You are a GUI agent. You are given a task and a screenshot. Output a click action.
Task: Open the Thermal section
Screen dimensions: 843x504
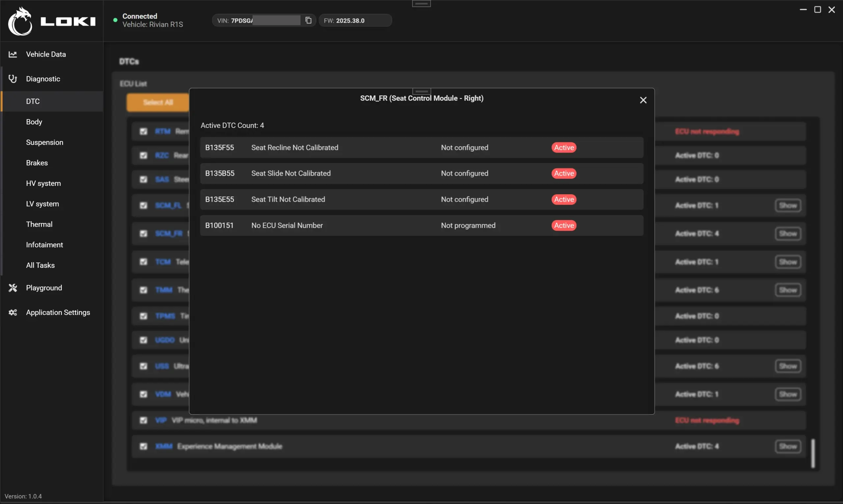point(52,224)
